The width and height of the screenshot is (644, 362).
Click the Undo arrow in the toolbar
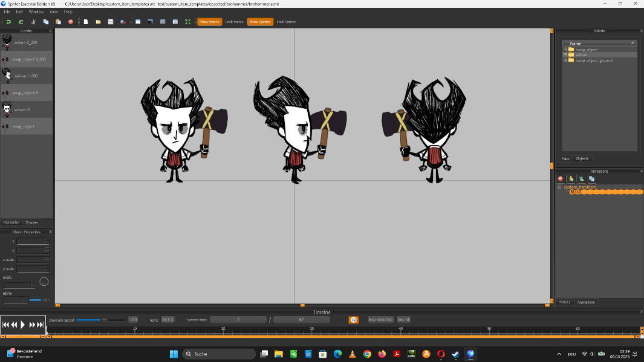coord(8,22)
